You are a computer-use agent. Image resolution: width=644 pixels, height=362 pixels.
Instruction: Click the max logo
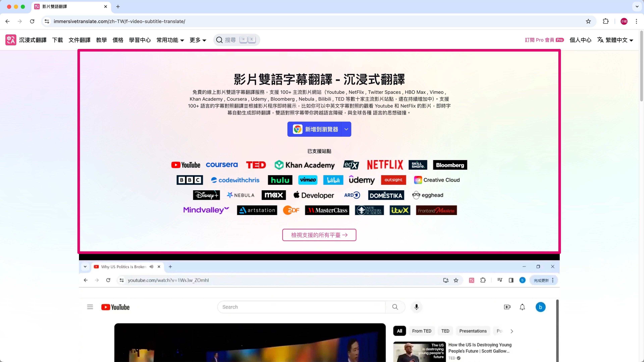(x=274, y=195)
